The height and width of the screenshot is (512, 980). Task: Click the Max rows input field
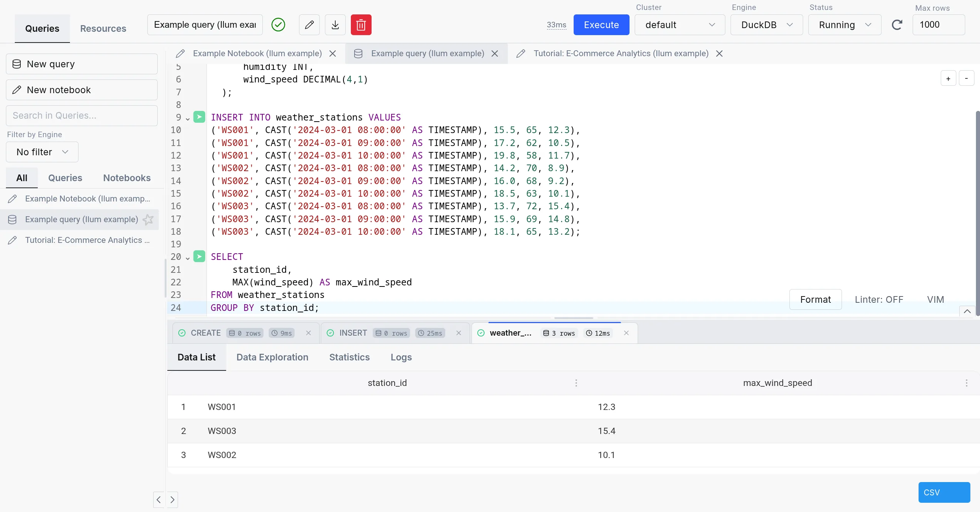point(938,25)
